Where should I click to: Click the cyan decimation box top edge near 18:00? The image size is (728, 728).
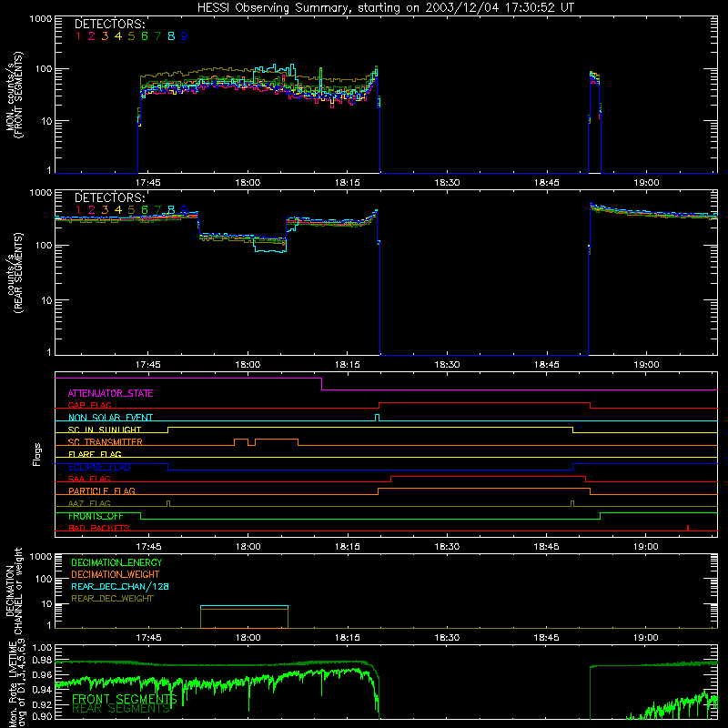[x=244, y=606]
